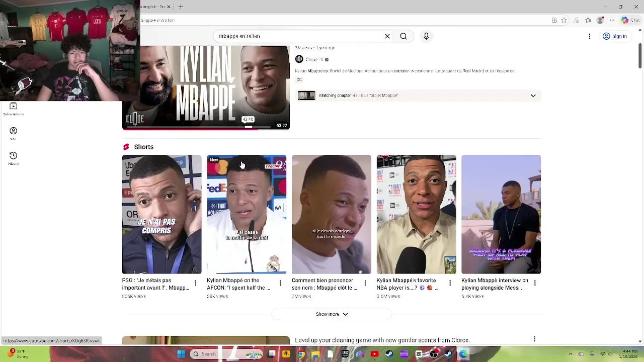
Task: Click the magnifier search button
Action: point(404,36)
